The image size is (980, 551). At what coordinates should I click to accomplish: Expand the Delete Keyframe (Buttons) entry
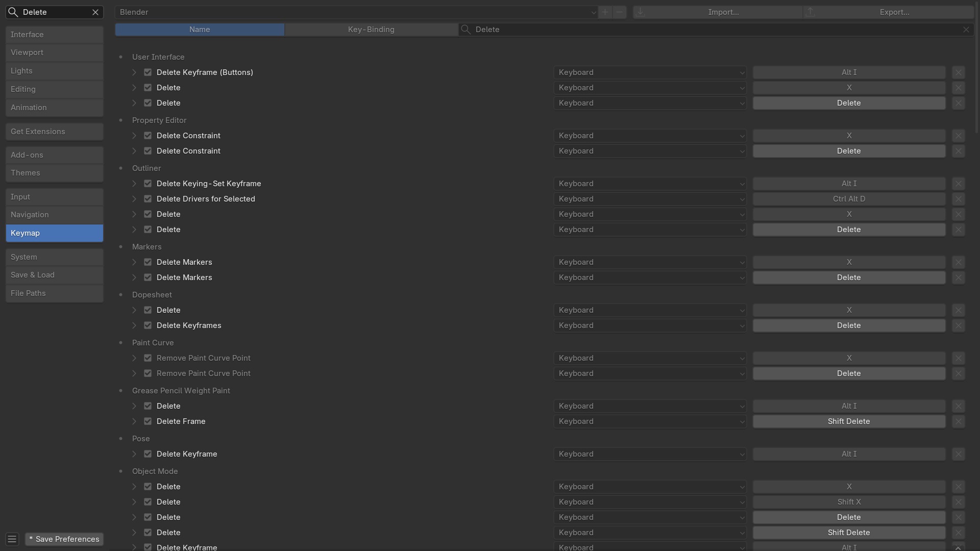[134, 72]
